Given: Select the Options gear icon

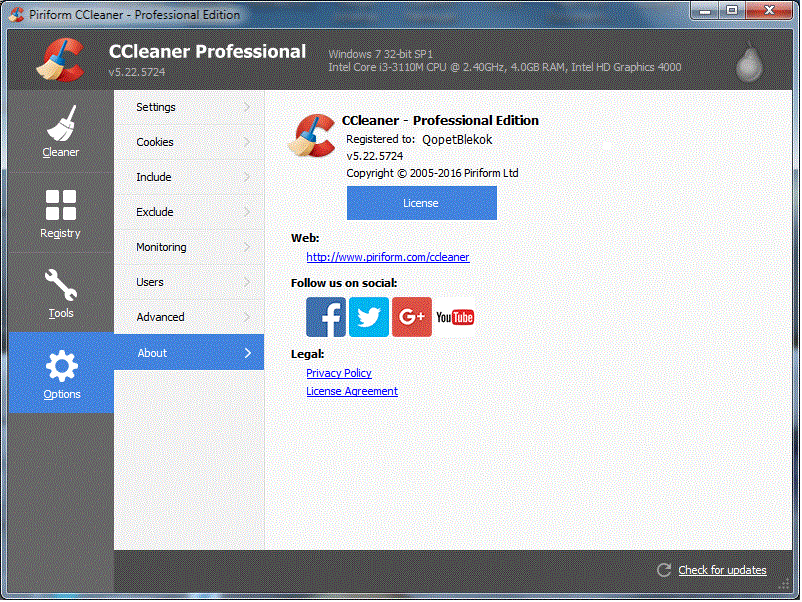Looking at the screenshot, I should pos(61,366).
